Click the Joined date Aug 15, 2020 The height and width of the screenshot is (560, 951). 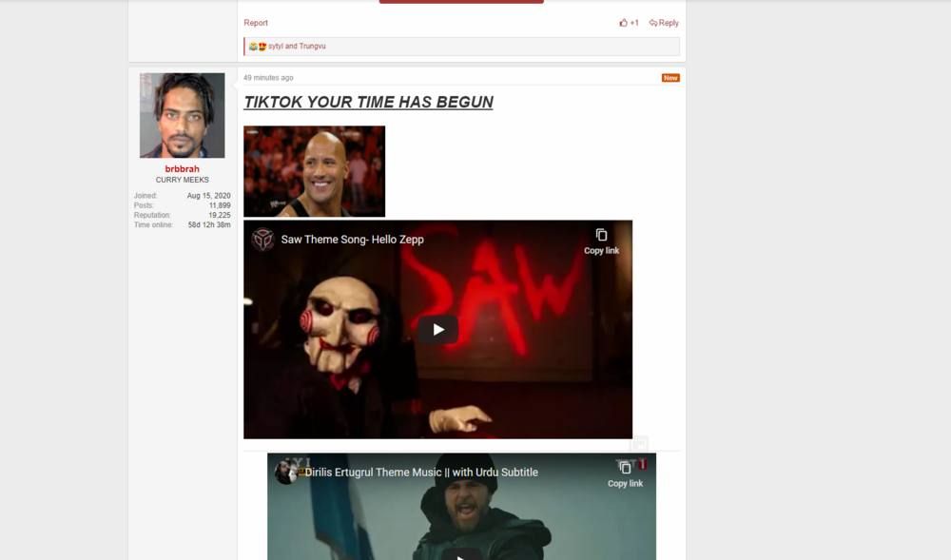208,196
